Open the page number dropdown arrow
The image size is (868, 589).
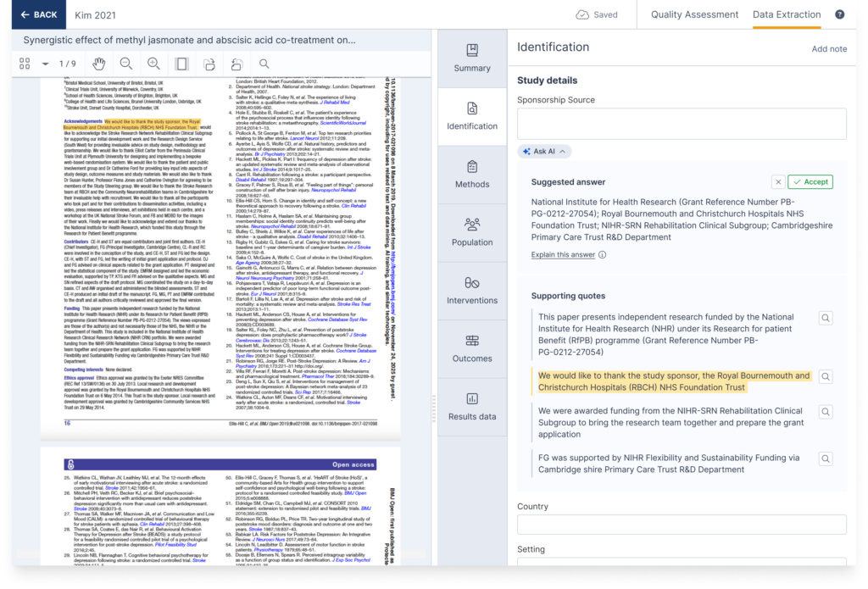(45, 64)
